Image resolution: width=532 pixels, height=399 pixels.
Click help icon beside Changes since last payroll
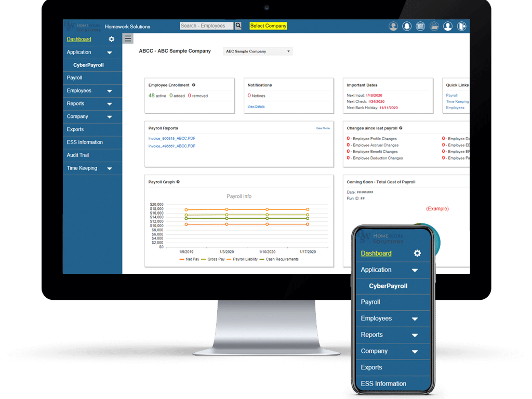401,128
